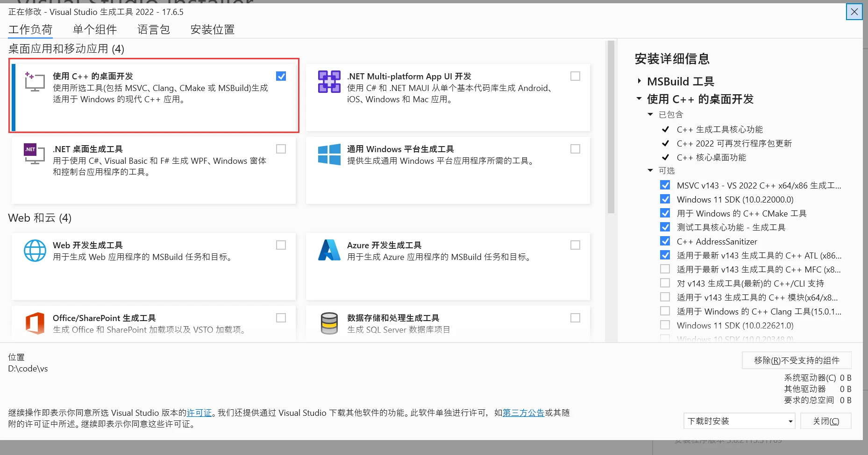Switch to the 工作负荷 tab
Viewport: 868px width, 455px height.
coord(30,29)
